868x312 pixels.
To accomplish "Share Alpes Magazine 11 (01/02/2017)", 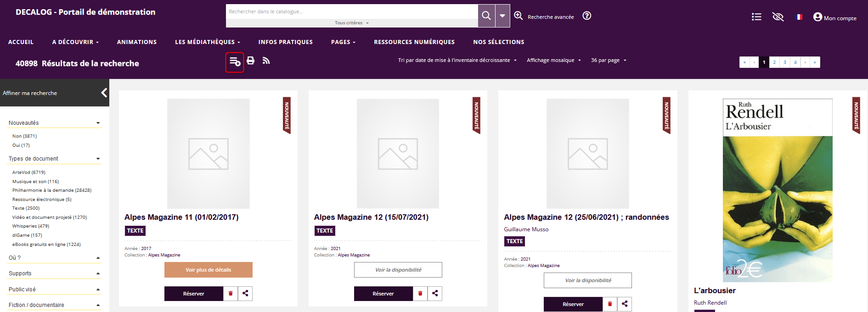I will pos(245,294).
